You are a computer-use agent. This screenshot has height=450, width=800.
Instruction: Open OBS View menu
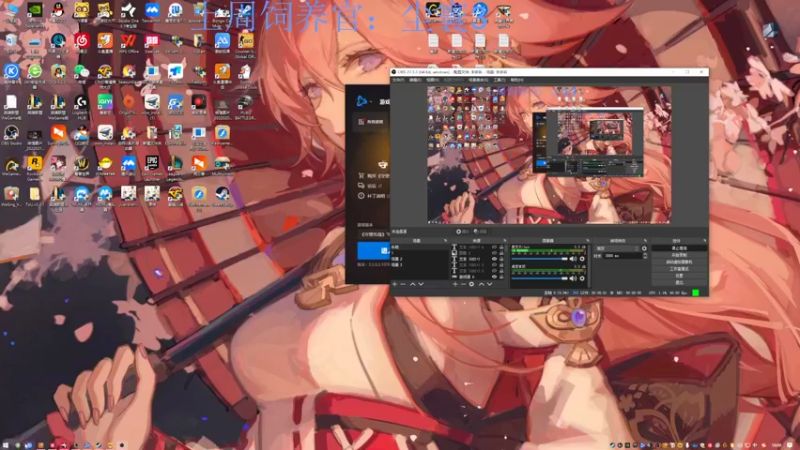point(433,80)
